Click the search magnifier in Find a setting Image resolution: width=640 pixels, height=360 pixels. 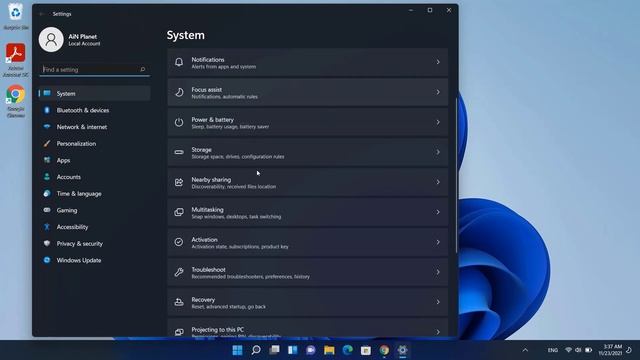click(x=142, y=69)
